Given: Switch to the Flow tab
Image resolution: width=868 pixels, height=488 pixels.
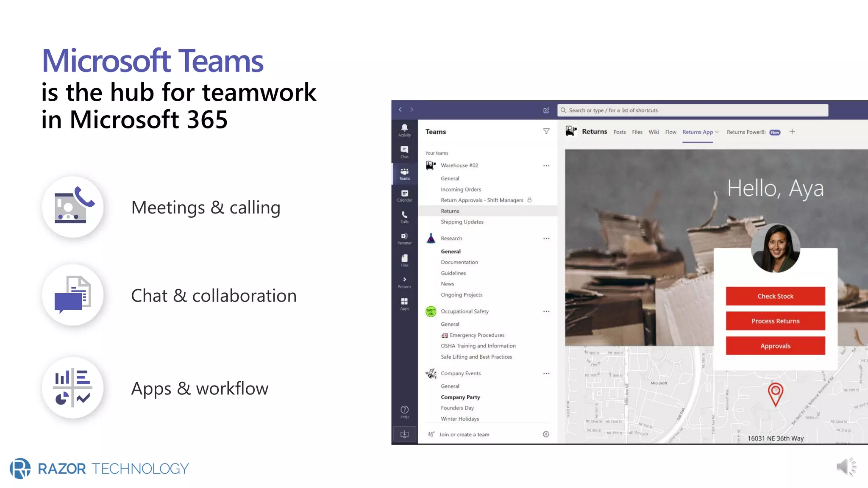Looking at the screenshot, I should click(670, 132).
